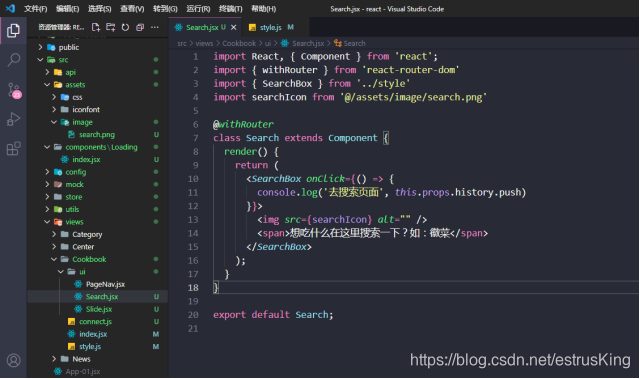
Task: Click the Search.jsx breadcrumb segment
Action: click(x=303, y=43)
